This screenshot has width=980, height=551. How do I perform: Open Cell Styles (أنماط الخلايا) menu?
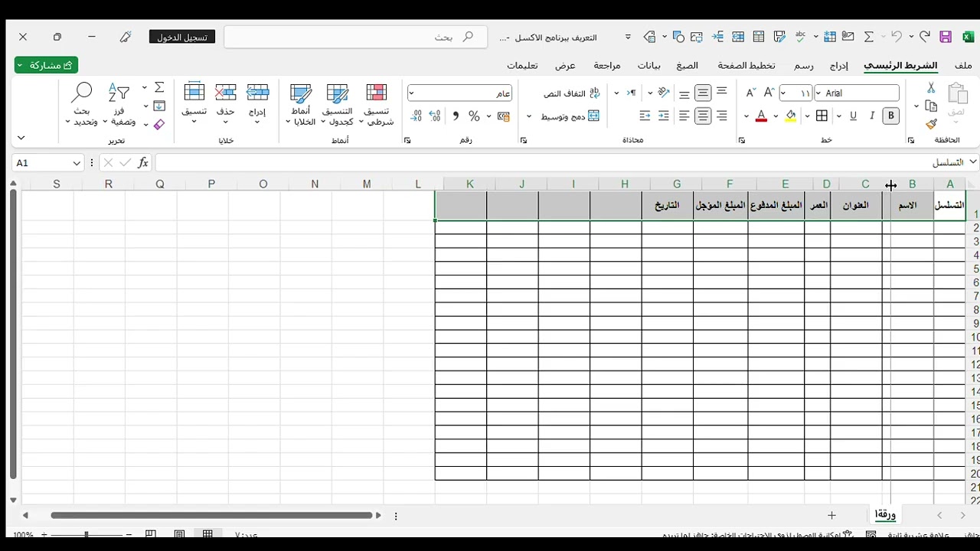click(300, 104)
